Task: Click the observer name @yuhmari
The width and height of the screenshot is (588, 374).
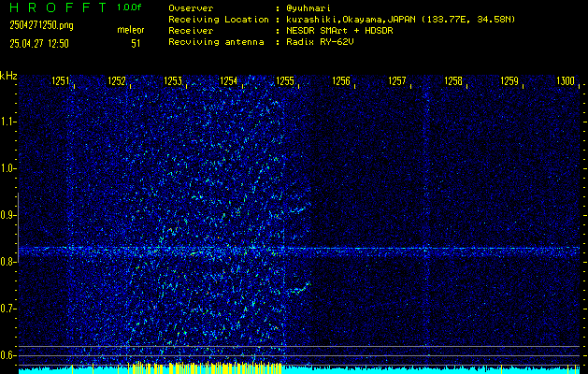Action: coord(308,7)
